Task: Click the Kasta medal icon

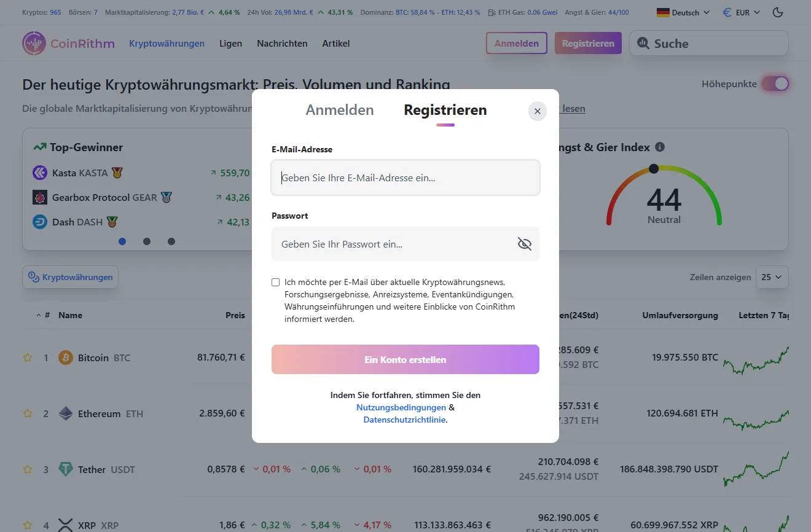Action: click(x=115, y=173)
